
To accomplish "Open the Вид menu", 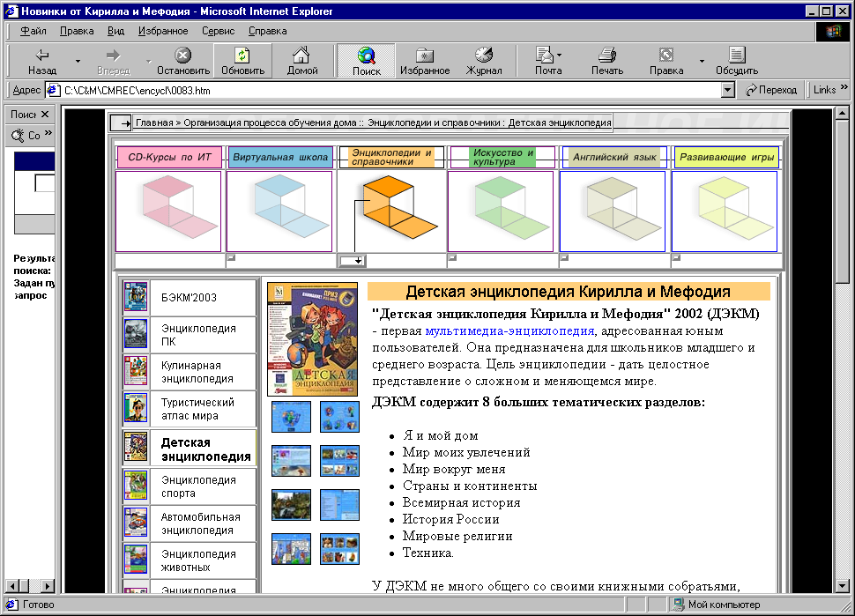I will pos(115,31).
